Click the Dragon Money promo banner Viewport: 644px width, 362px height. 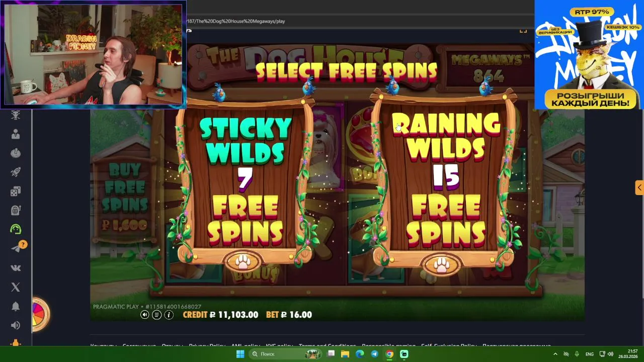[589, 54]
